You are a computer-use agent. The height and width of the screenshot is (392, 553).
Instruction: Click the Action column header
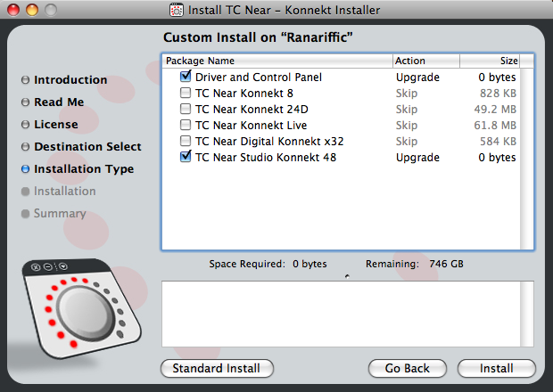coord(426,61)
